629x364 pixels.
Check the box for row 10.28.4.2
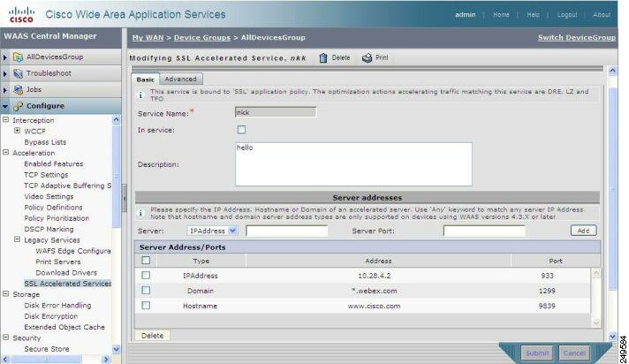coord(146,276)
